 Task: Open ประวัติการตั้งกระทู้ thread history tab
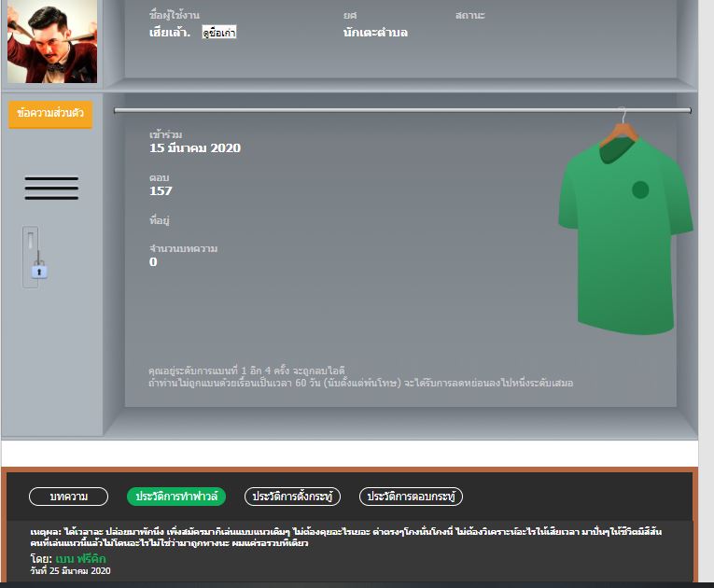[292, 497]
